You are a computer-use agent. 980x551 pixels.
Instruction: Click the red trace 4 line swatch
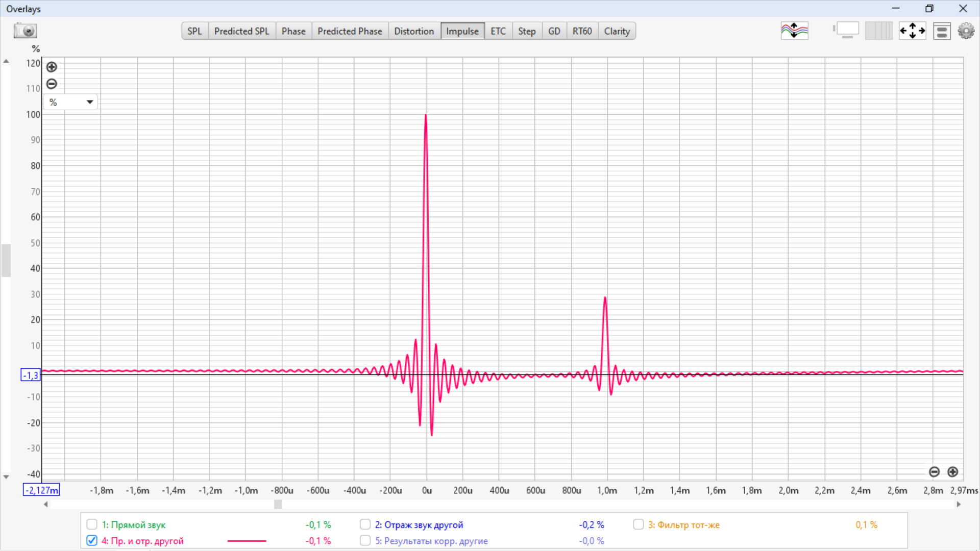[247, 541]
